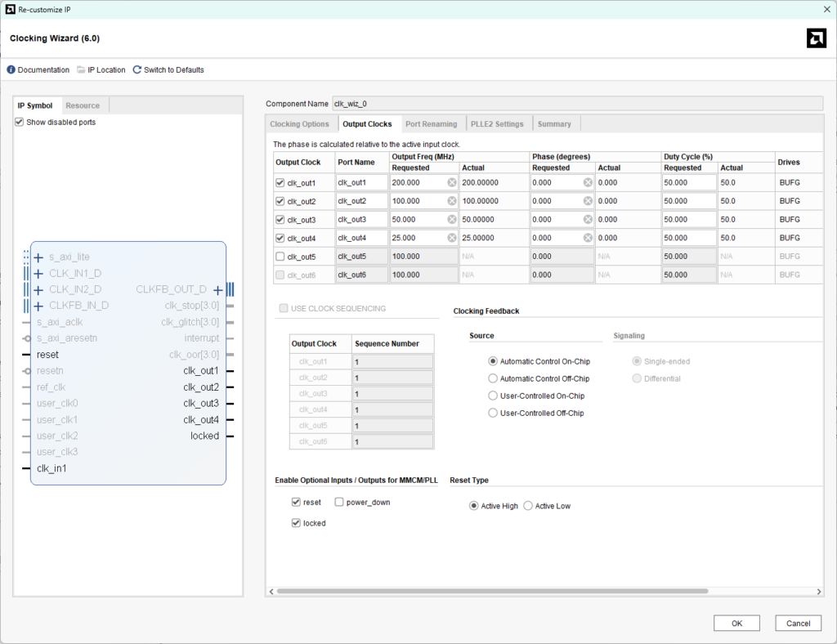Toggle the reset optional input checkbox
The width and height of the screenshot is (837, 644).
click(296, 502)
